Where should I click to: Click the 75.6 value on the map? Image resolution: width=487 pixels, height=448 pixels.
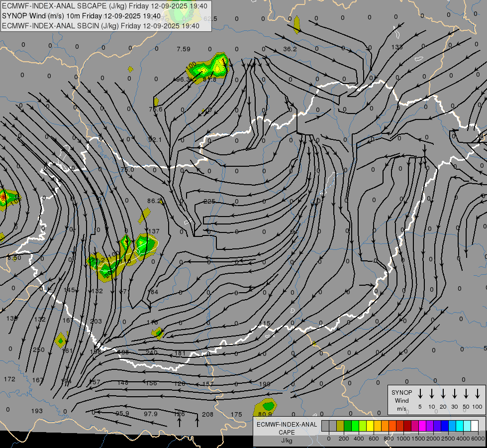pyautogui.click(x=156, y=109)
